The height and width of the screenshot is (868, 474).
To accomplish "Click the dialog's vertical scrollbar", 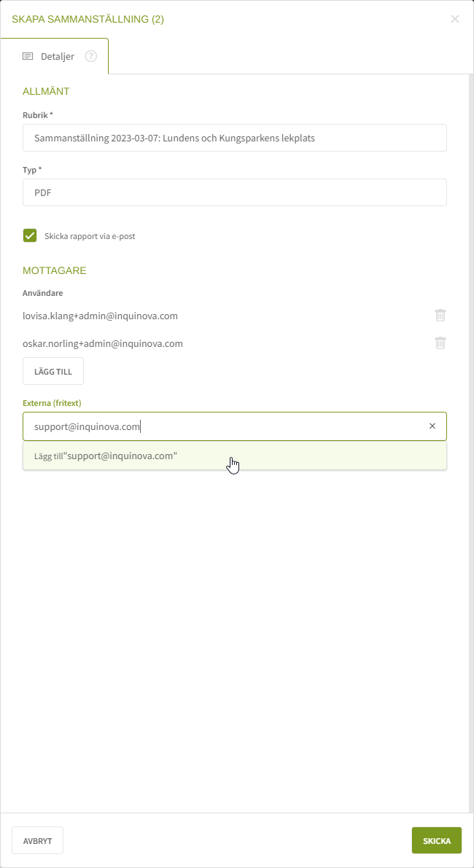I will (x=470, y=437).
